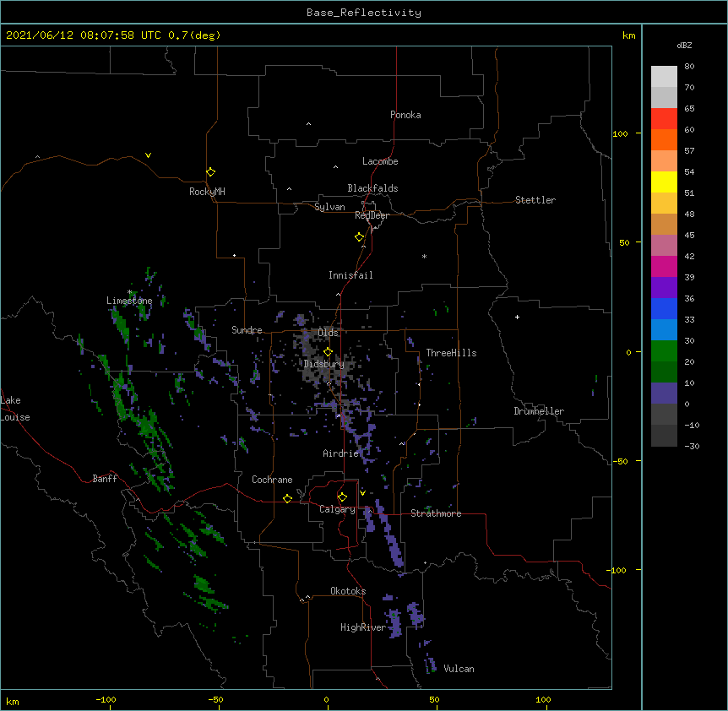
Task: Select the yellow 54 dBZ legend color
Action: click(664, 182)
